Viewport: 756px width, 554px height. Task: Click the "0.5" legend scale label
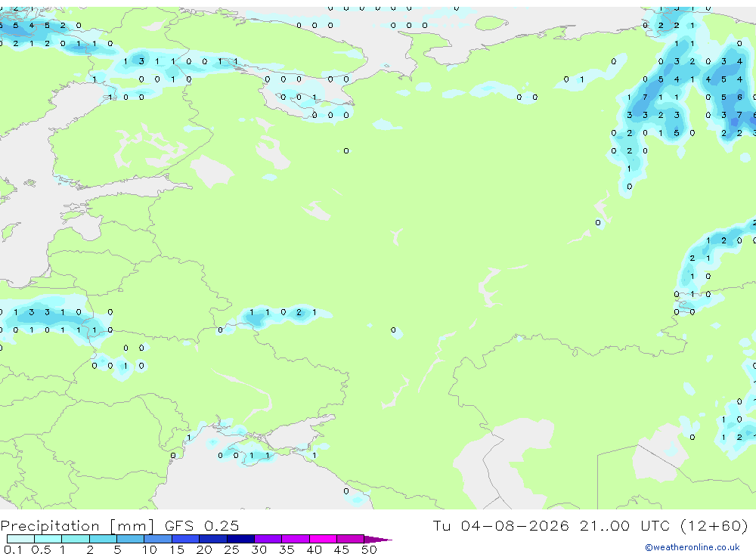coord(41,549)
